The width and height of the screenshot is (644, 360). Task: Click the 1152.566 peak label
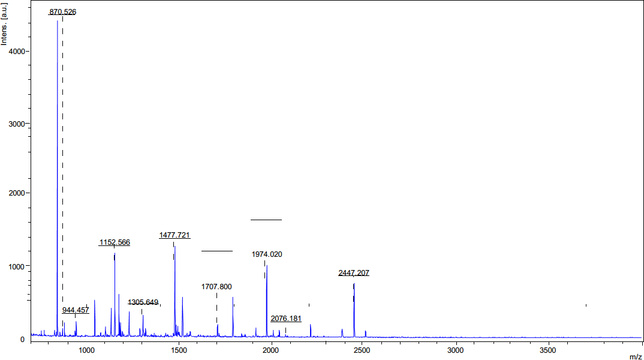click(115, 243)
